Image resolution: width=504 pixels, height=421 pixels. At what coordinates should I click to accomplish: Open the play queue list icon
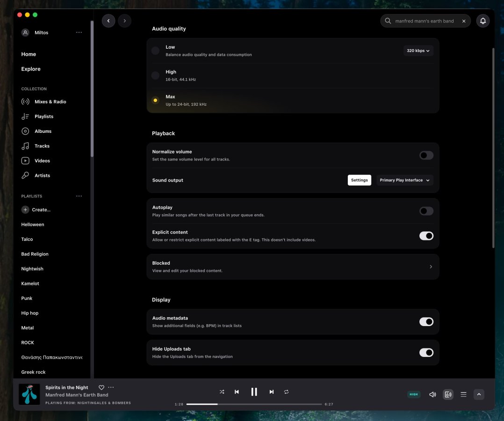click(463, 394)
